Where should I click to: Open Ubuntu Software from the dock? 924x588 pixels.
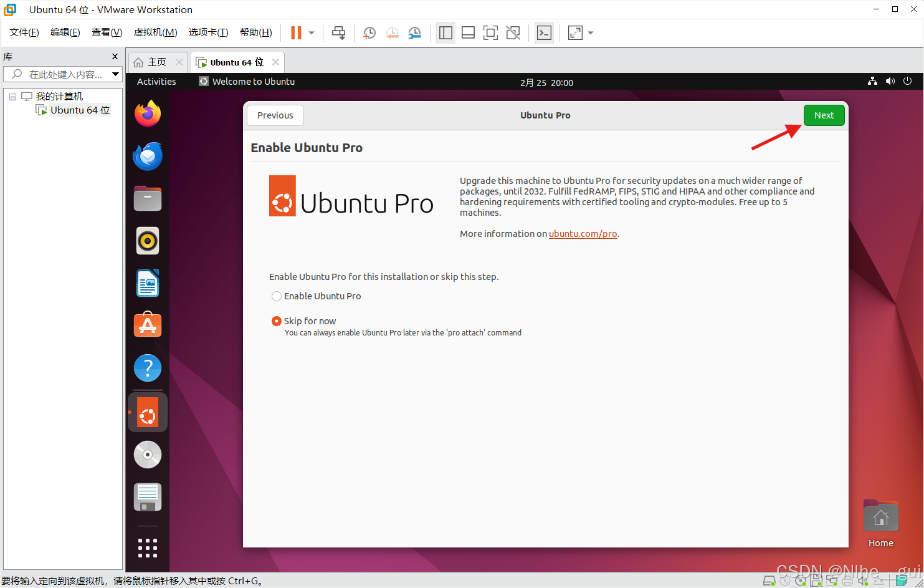point(147,325)
